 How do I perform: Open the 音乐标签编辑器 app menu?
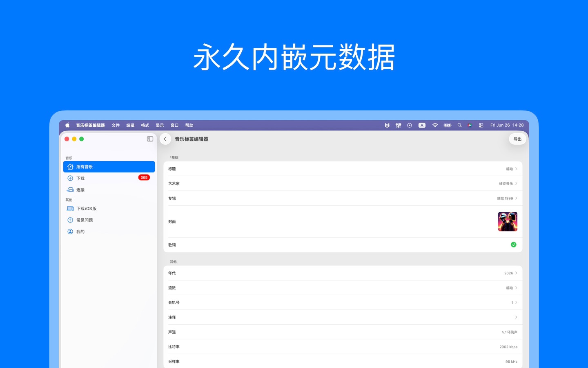click(x=90, y=125)
